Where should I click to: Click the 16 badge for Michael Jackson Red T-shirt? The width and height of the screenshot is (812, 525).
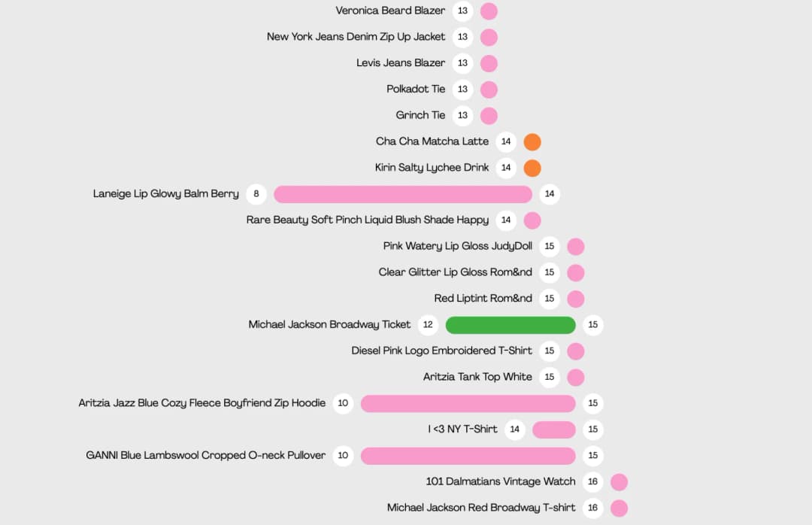(x=593, y=508)
